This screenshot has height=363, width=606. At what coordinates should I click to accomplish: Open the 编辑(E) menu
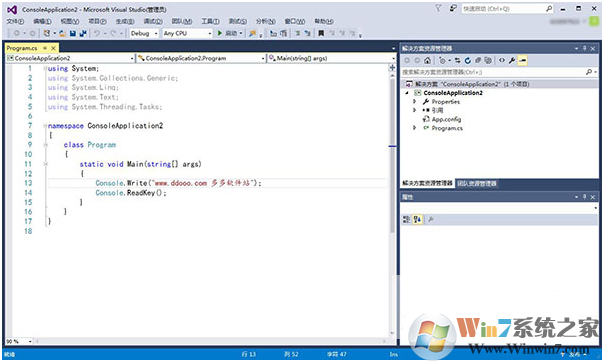tap(42, 21)
